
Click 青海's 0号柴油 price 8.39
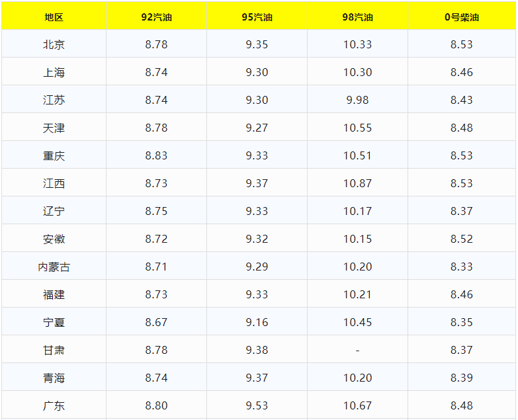(x=462, y=378)
